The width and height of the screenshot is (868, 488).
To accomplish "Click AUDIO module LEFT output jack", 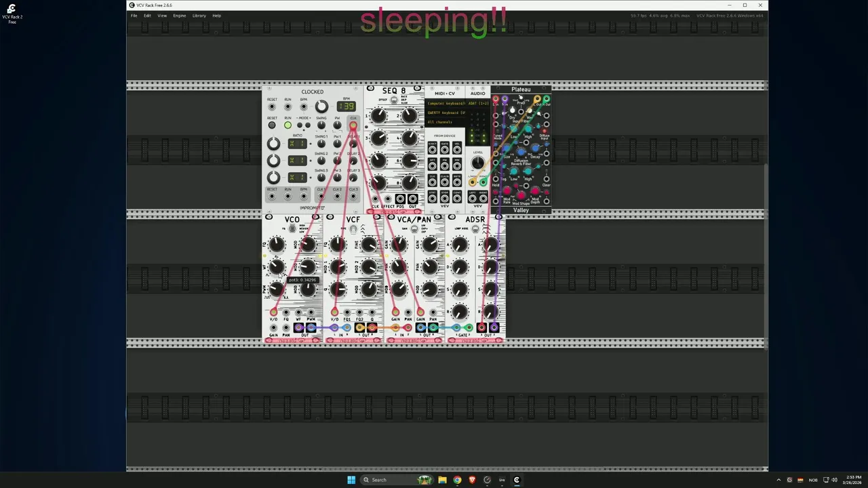I will (472, 199).
